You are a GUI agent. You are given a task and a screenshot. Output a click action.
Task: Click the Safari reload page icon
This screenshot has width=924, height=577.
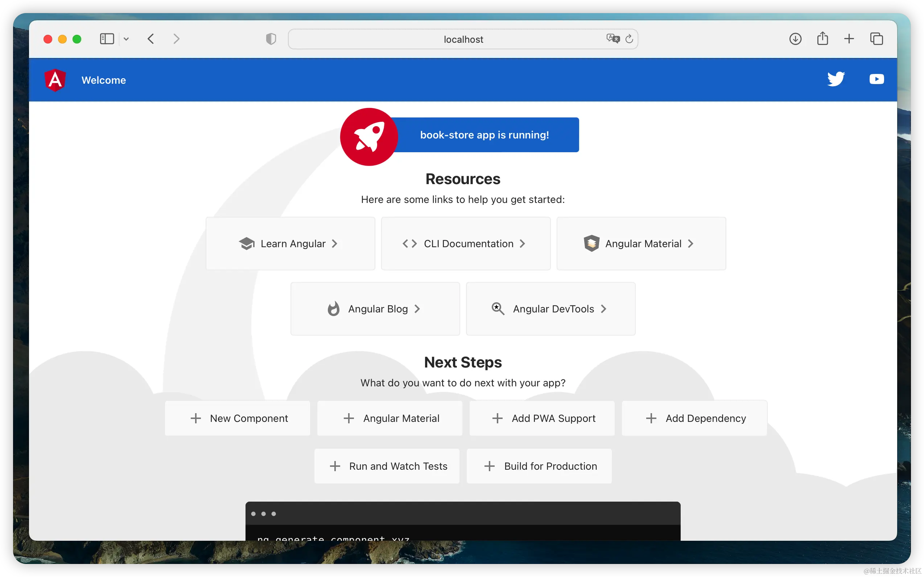629,39
